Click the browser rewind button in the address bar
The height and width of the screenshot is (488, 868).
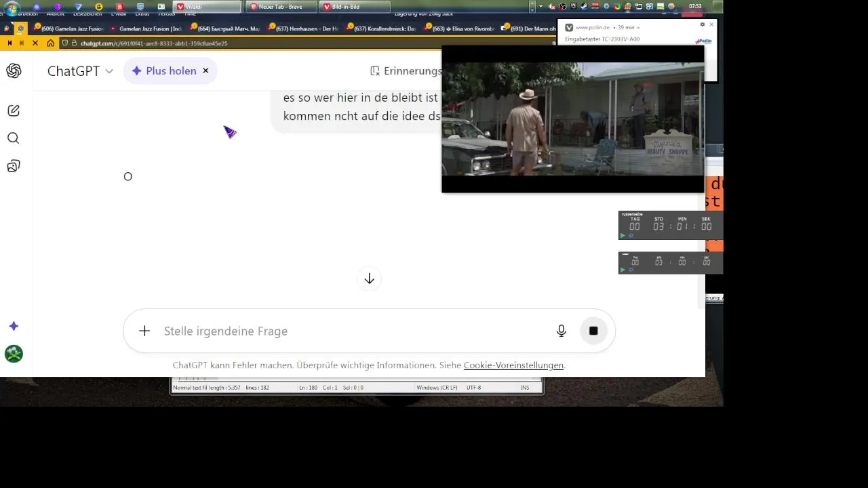click(9, 43)
